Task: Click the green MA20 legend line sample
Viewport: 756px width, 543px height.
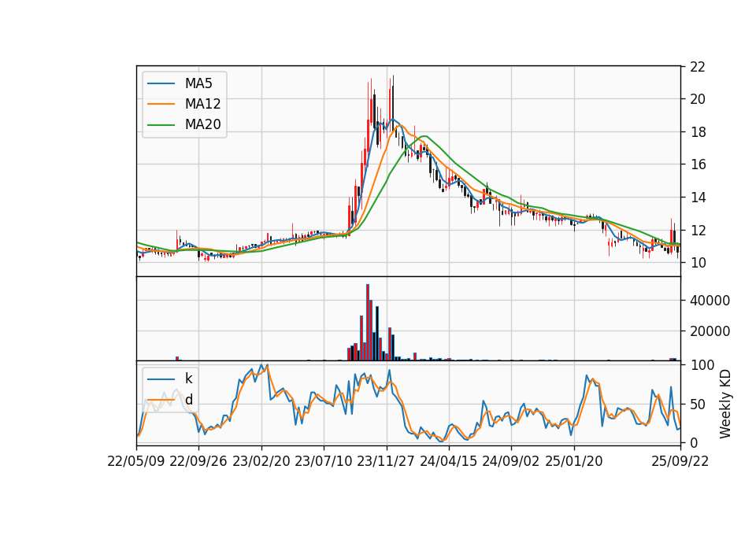Action: coord(161,125)
